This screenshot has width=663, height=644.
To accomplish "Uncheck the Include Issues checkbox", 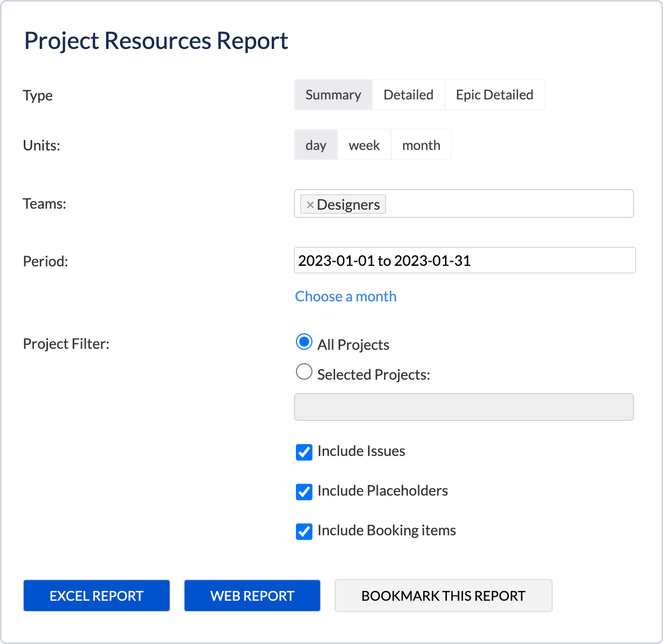I will pos(304,452).
